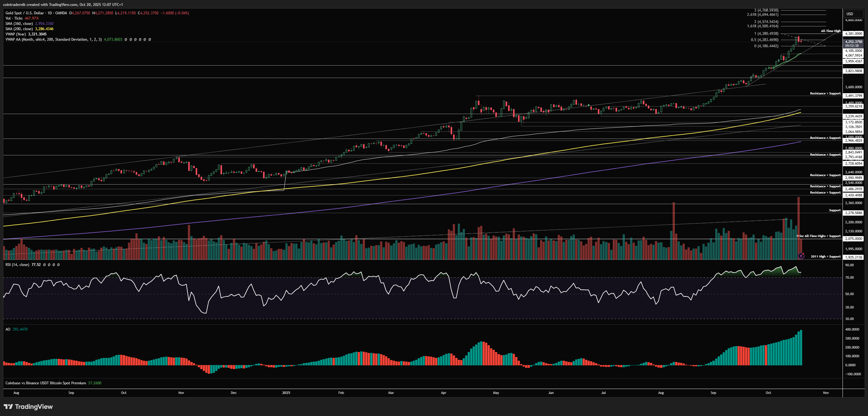Click the AO indicator pane label

tap(8, 329)
